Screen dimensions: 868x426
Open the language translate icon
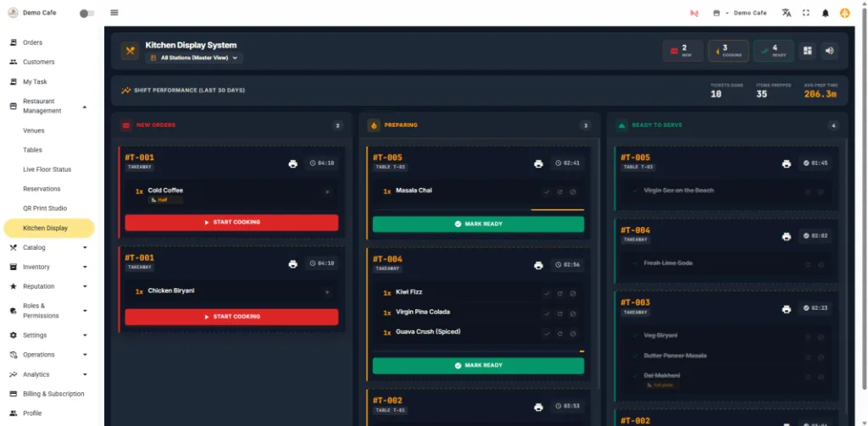[x=786, y=13]
